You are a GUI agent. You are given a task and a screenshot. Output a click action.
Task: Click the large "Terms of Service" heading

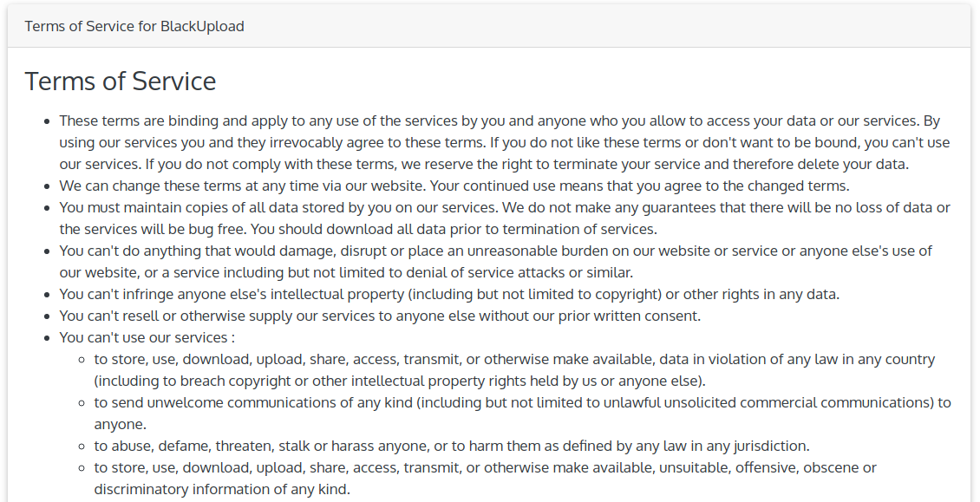point(121,81)
